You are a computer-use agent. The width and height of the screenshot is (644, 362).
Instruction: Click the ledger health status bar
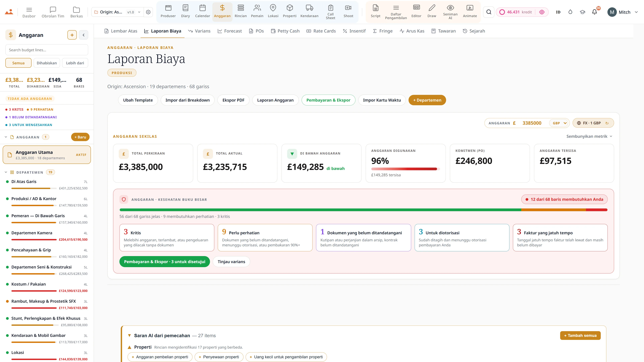coord(363,210)
